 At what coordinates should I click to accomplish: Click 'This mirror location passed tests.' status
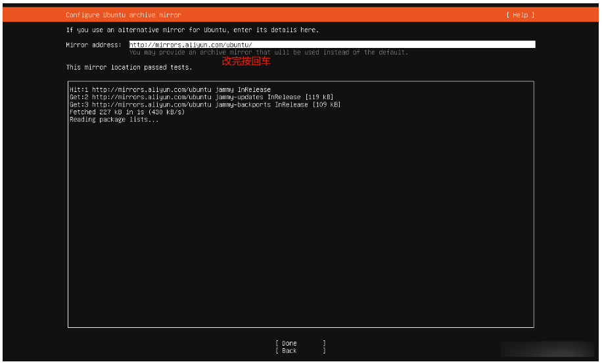point(129,68)
